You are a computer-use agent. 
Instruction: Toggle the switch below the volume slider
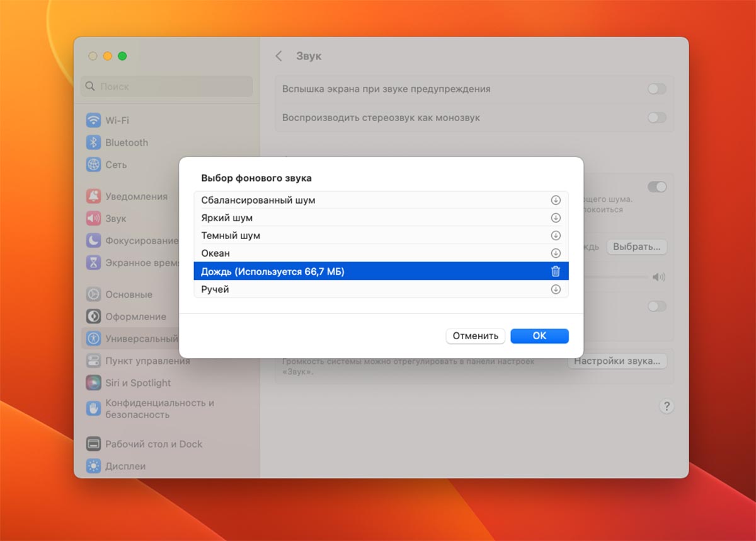[x=656, y=306]
